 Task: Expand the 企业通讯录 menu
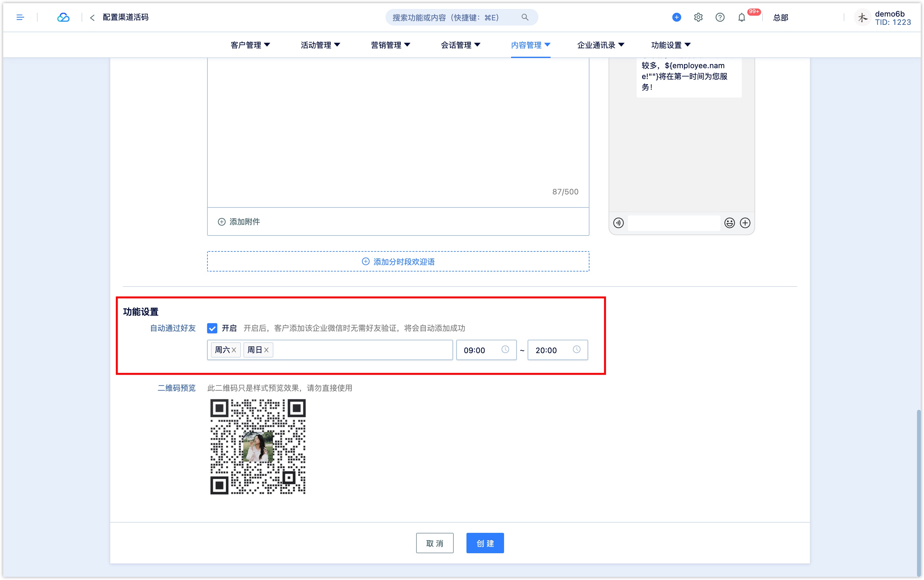coord(601,45)
